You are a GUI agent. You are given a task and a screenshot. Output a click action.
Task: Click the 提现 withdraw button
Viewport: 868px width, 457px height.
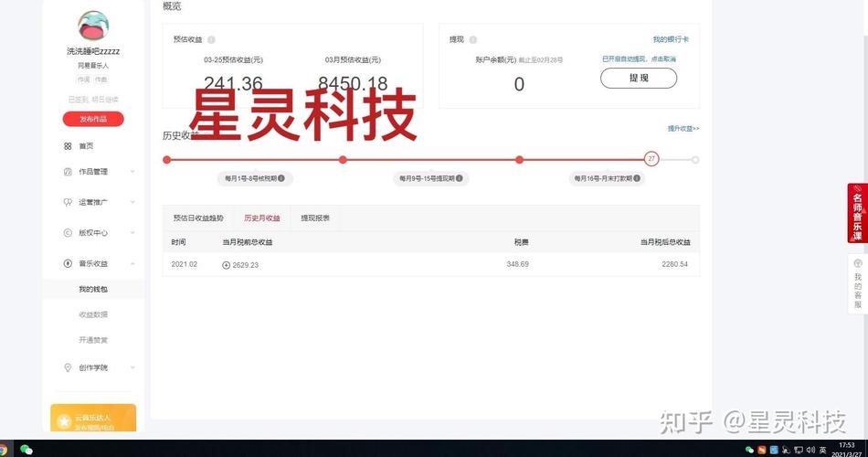[638, 79]
